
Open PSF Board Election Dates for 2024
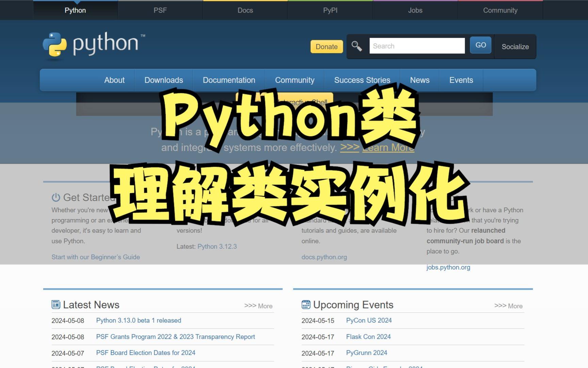tap(146, 353)
